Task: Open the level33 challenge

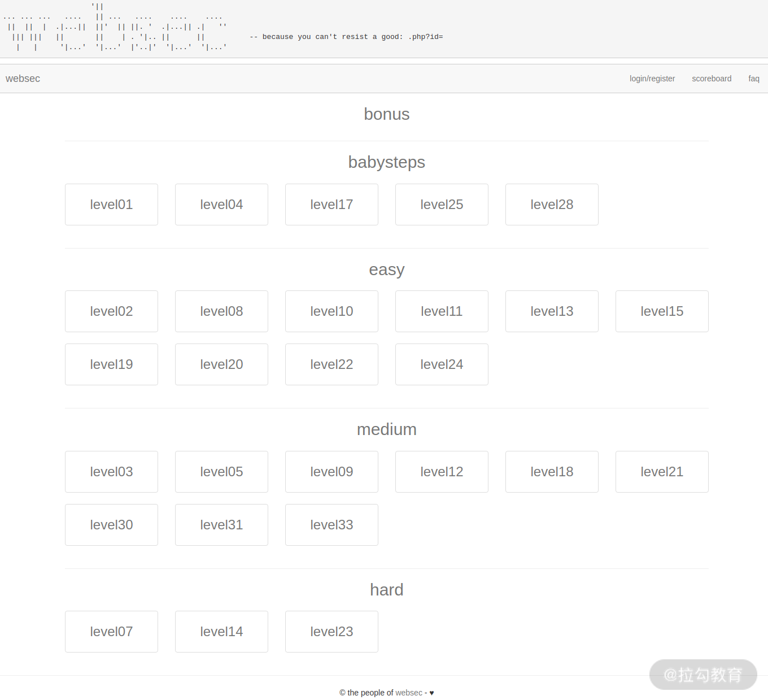Action: (331, 525)
